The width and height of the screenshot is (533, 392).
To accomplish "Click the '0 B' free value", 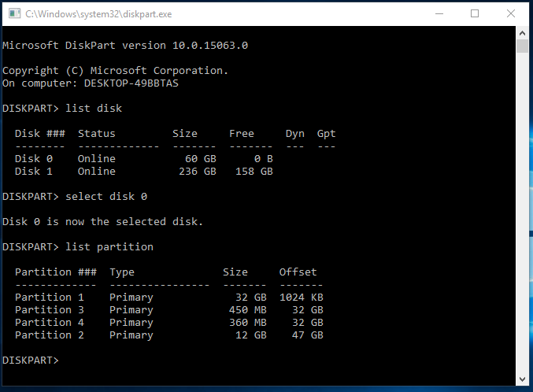I will (264, 159).
